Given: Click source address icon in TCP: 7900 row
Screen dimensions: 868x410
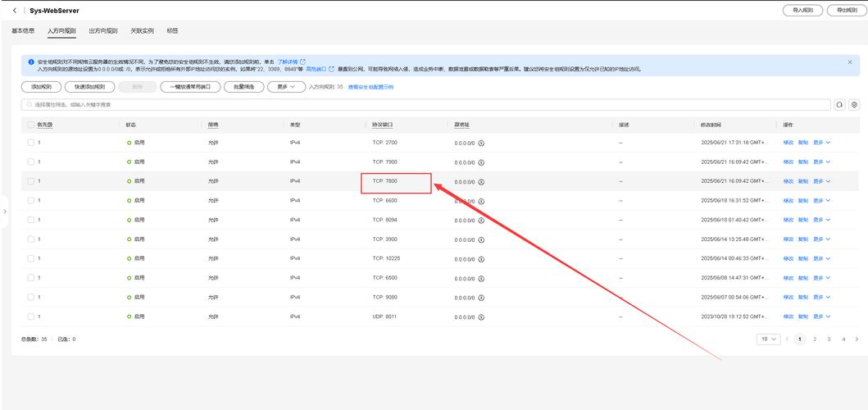Looking at the screenshot, I should coord(481,162).
